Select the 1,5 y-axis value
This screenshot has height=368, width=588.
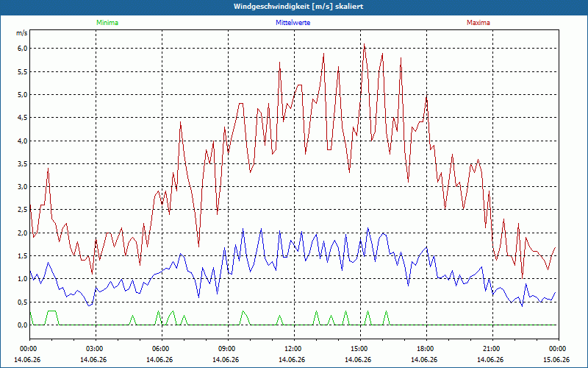[x=23, y=256]
